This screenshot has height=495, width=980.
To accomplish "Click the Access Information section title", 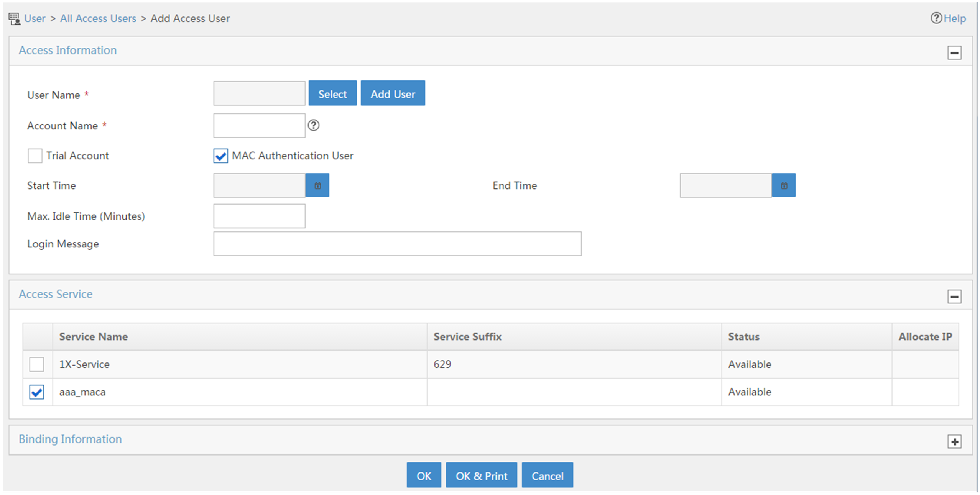I will pos(68,50).
